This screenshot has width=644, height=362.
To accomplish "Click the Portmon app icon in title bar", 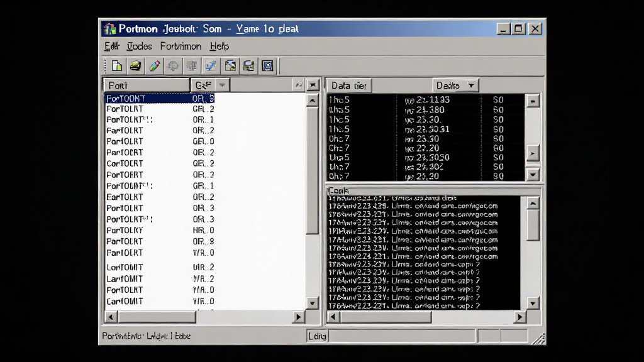I will point(109,29).
